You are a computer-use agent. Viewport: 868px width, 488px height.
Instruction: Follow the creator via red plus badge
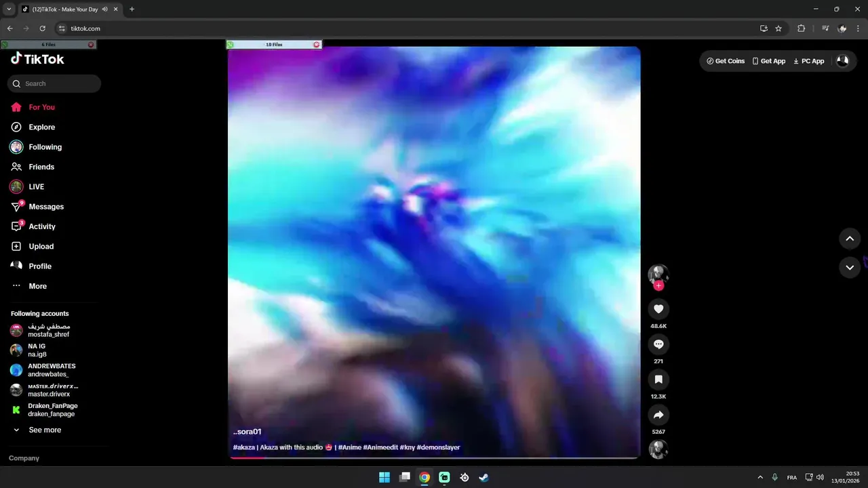[658, 285]
